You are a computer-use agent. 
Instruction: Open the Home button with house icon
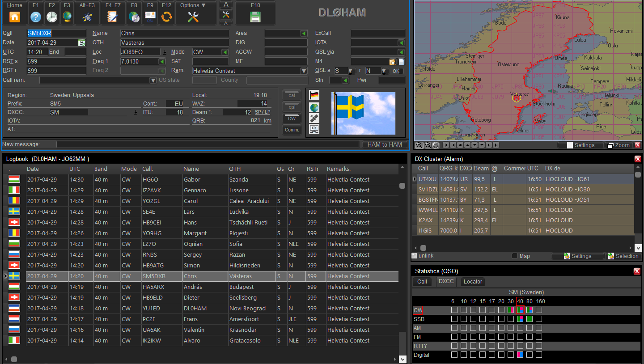(x=15, y=13)
